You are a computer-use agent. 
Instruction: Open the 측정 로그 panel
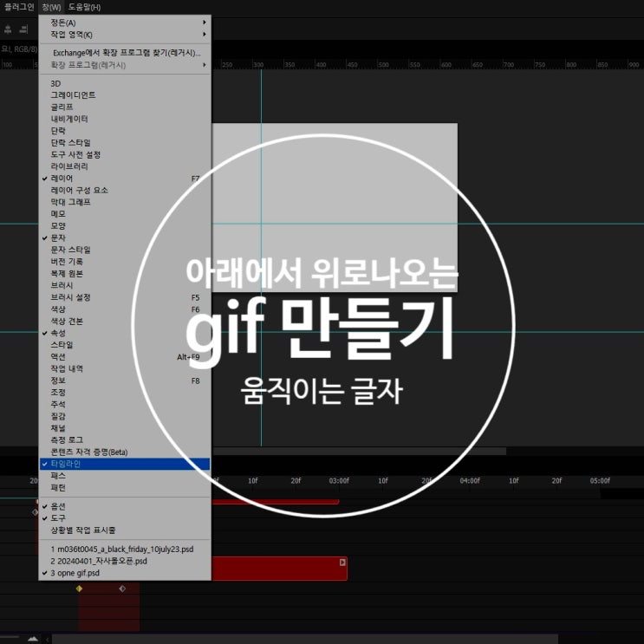pyautogui.click(x=125, y=440)
